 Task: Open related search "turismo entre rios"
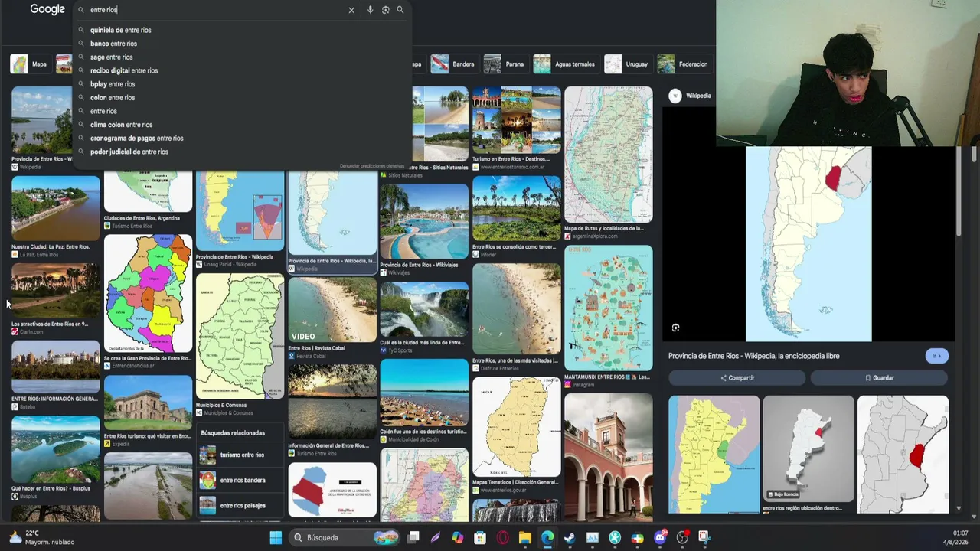point(240,455)
